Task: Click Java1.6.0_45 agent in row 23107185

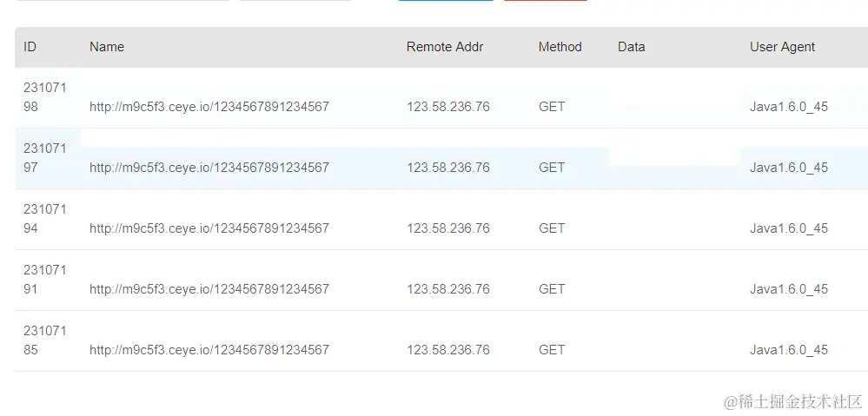Action: pyautogui.click(x=789, y=350)
